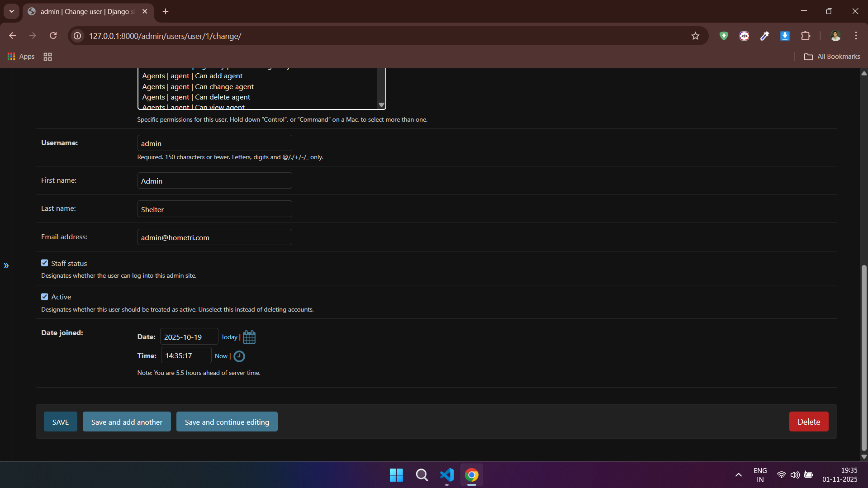The image size is (868, 488).
Task: Click the red Delete button
Action: pos(809,422)
